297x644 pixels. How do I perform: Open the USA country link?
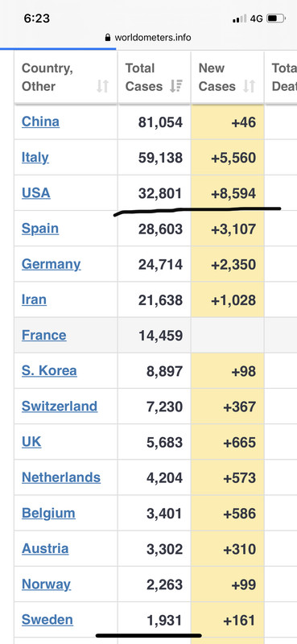(36, 192)
